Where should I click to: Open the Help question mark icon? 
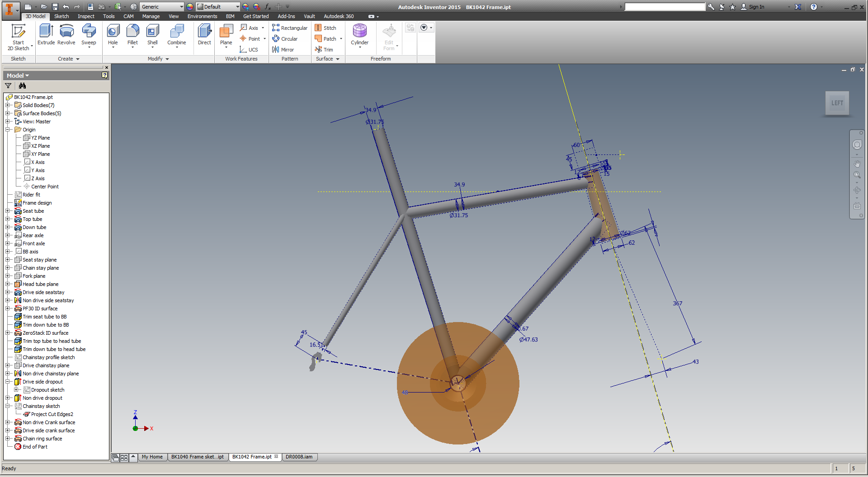pos(814,7)
